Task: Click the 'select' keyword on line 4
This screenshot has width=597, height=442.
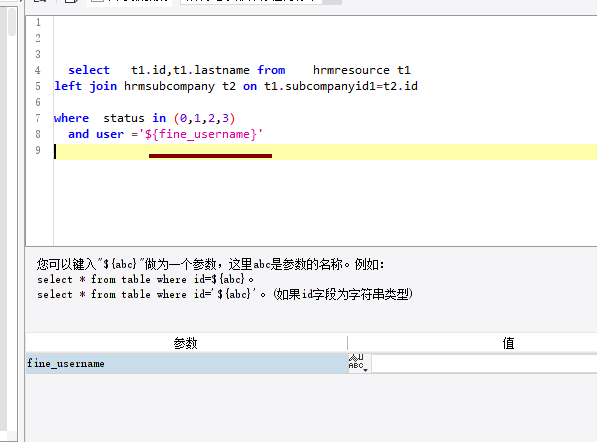Action: click(89, 70)
